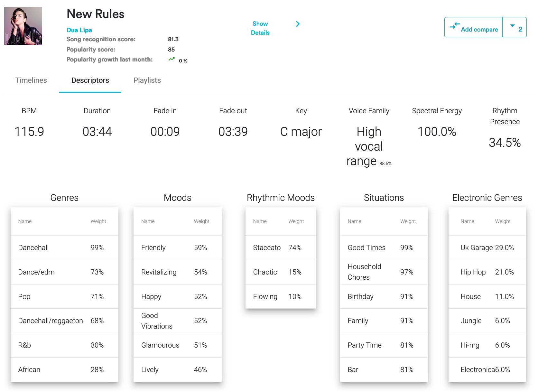
Task: Click the Show Details link
Action: pos(260,28)
